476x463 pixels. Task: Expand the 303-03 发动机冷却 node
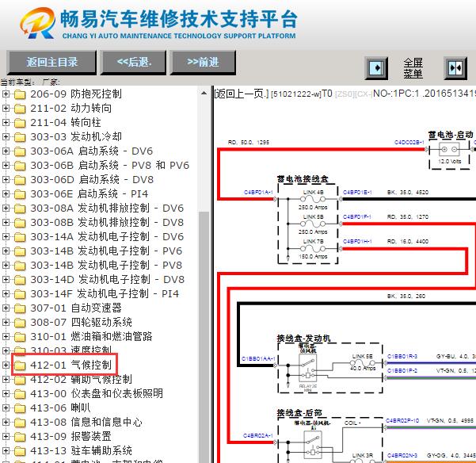6,137
